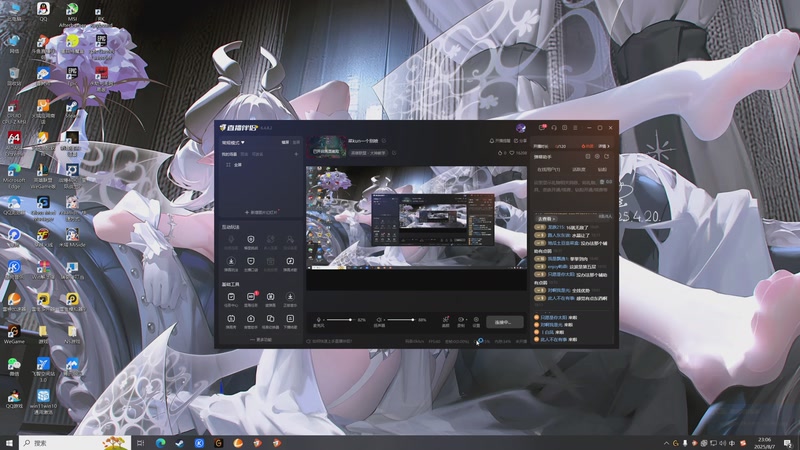Select the 我的场景 scene tab
The height and width of the screenshot is (450, 800).
[229, 154]
